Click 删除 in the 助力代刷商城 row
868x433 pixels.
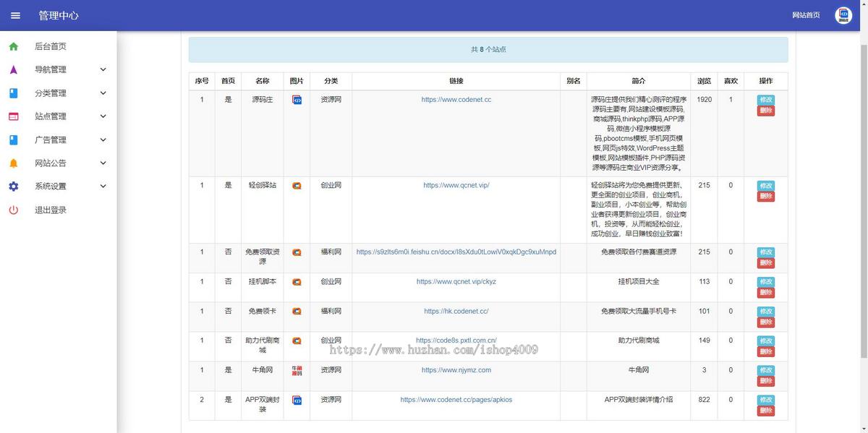(766, 352)
